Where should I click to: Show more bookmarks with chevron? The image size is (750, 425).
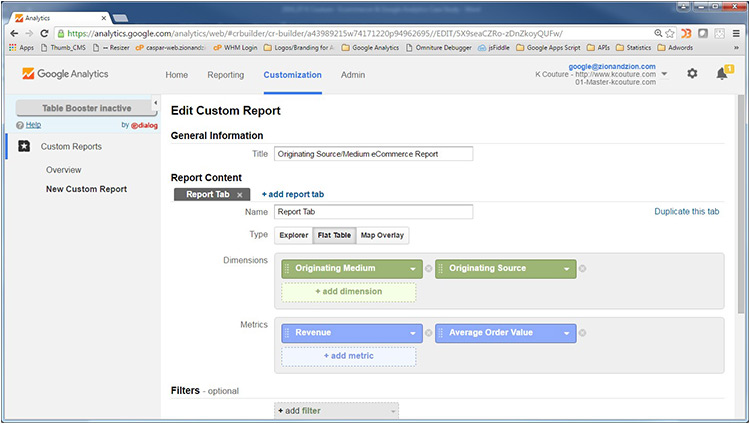[736, 48]
